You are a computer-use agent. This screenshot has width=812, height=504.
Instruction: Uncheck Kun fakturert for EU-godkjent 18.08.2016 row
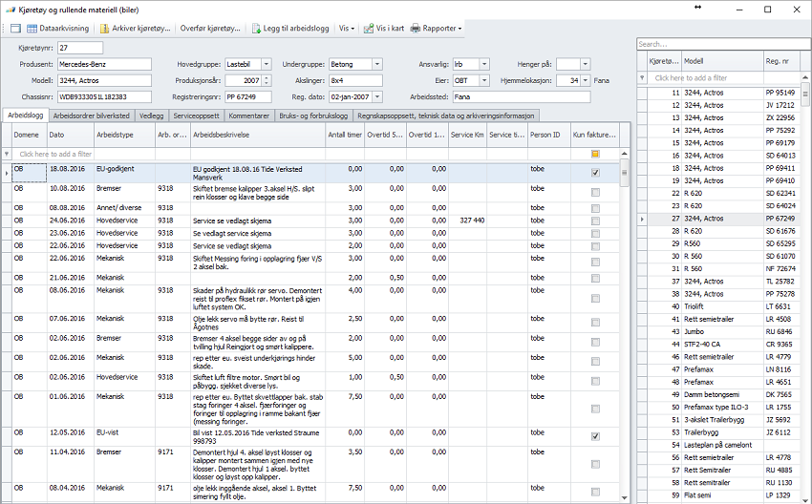tap(595, 173)
